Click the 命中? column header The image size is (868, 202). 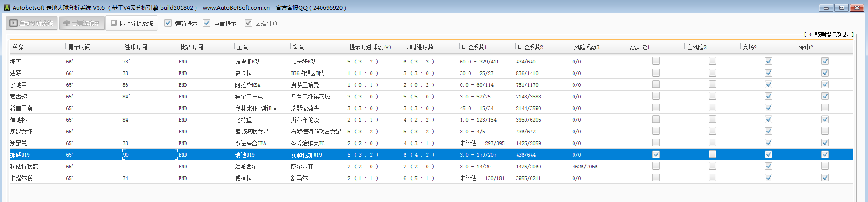(806, 47)
